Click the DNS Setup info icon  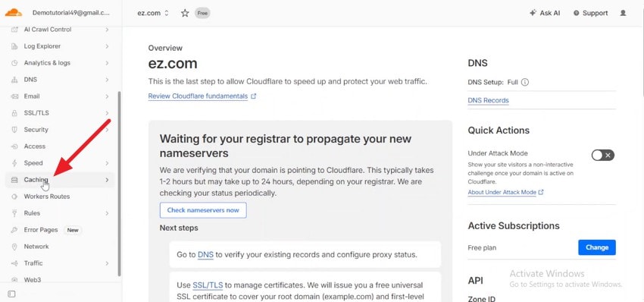point(525,82)
